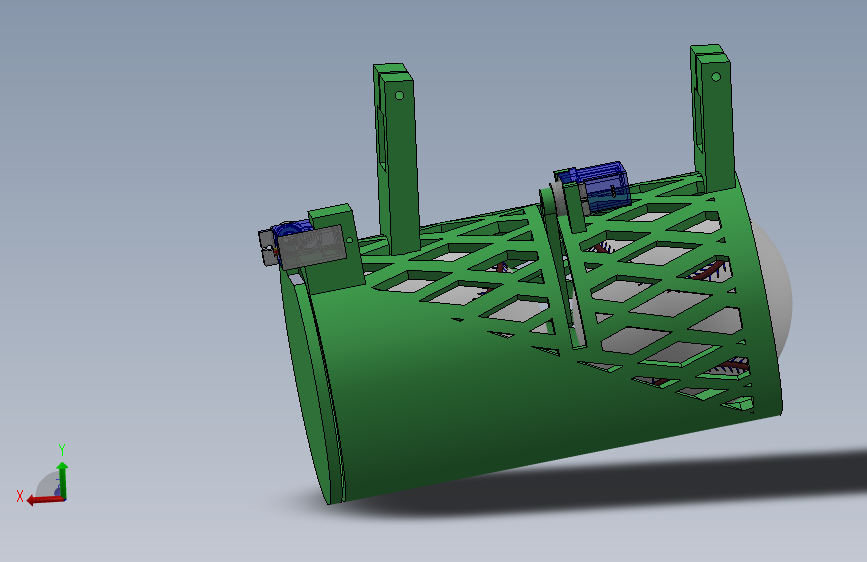
Task: Click the green Y axis arrow of triad
Action: [x=62, y=480]
